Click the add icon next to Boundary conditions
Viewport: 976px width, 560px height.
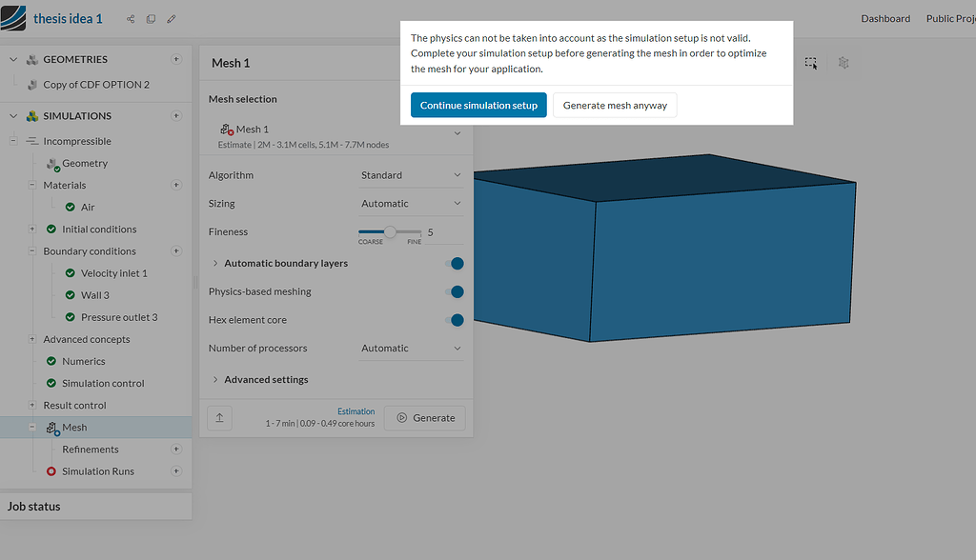click(176, 250)
